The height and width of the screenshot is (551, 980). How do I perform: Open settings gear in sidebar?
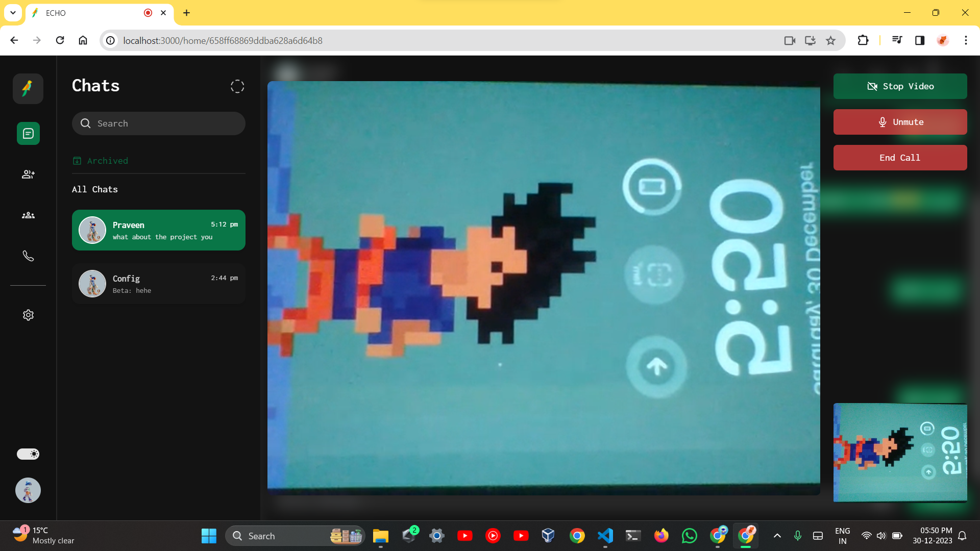(x=28, y=315)
